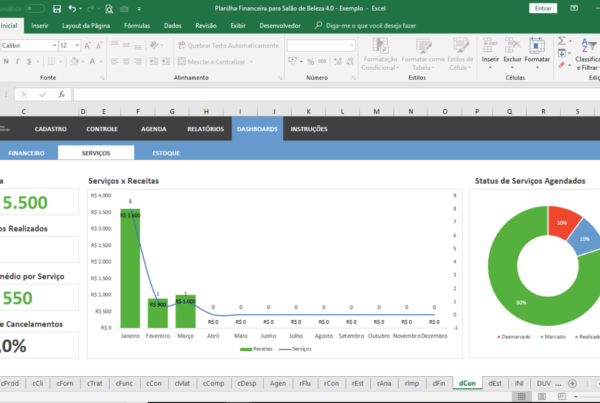The width and height of the screenshot is (600, 403).
Task: Open the RELATÓRIOS navigation menu
Action: pyautogui.click(x=205, y=129)
